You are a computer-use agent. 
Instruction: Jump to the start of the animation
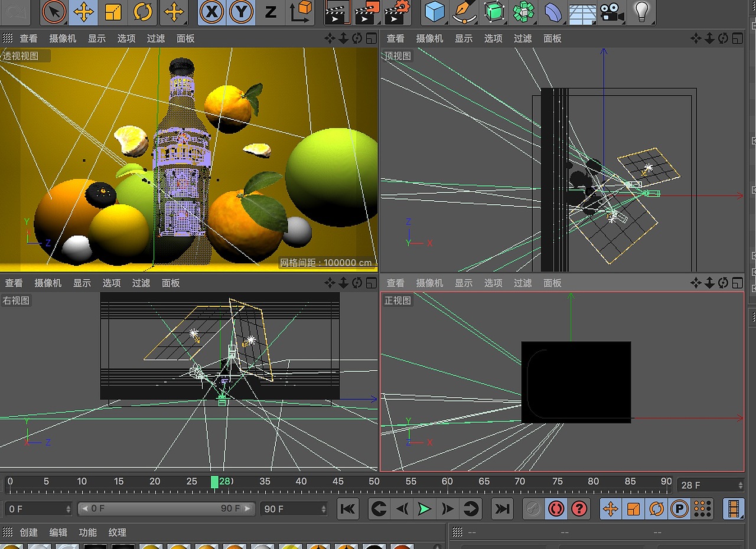point(348,508)
